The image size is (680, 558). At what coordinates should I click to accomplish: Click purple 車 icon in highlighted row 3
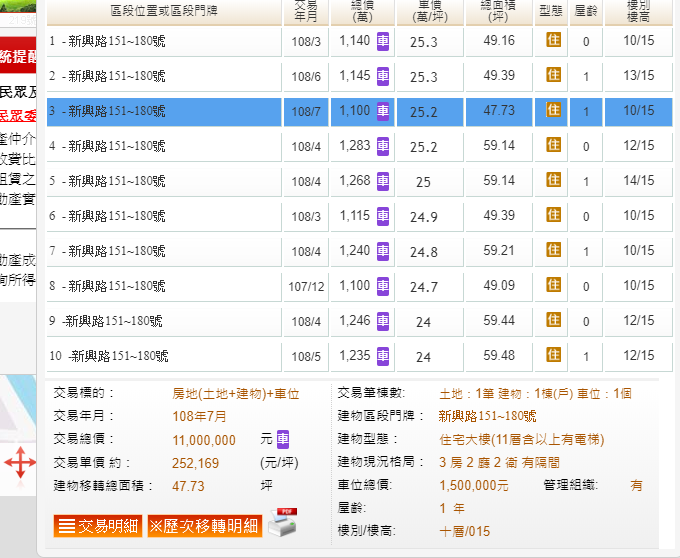pyautogui.click(x=382, y=111)
